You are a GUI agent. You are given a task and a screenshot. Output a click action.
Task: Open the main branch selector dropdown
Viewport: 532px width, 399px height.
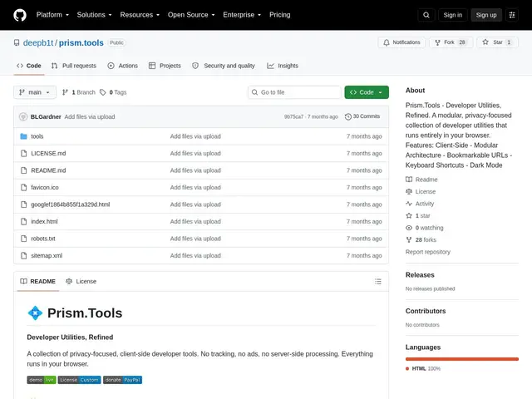(x=35, y=92)
